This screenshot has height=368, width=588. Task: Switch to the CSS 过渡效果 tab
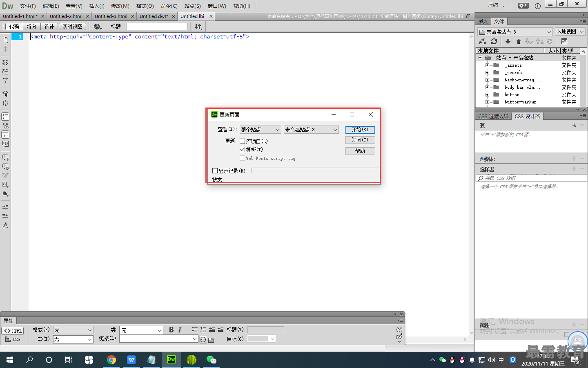[x=493, y=116]
